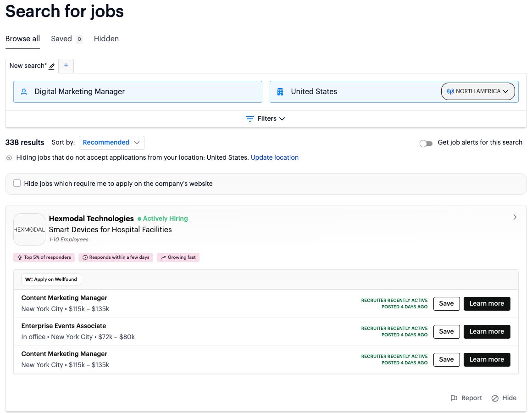Click the pencil icon to rename New search
This screenshot has height=413, width=532.
[51, 66]
